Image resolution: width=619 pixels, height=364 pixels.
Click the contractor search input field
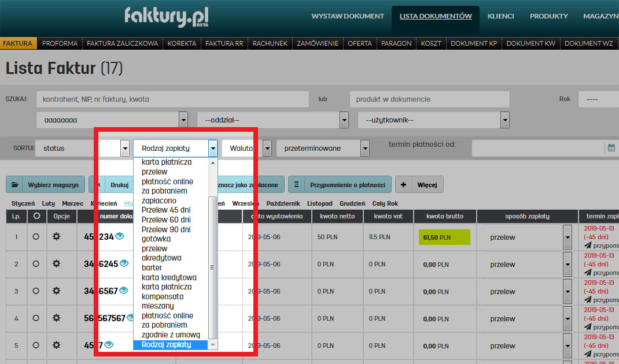[172, 99]
